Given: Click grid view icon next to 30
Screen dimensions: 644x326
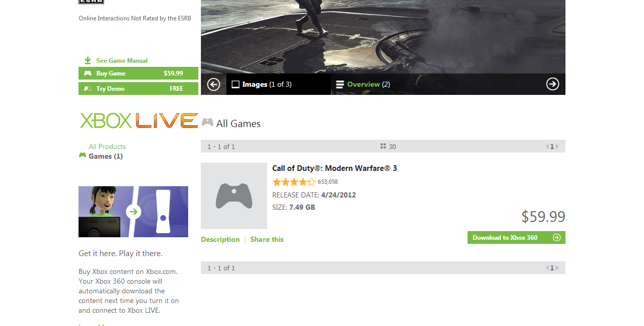Looking at the screenshot, I should pyautogui.click(x=383, y=146).
